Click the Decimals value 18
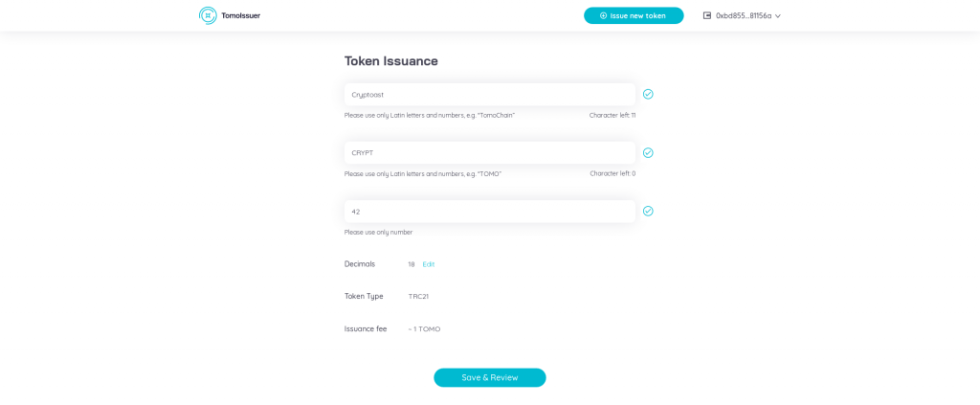This screenshot has width=980, height=405. (x=412, y=264)
